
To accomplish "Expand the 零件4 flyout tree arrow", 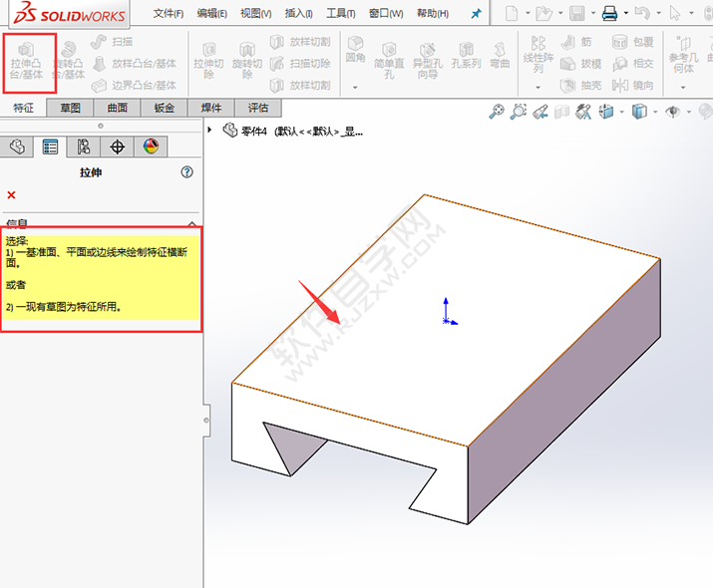I will coord(209,130).
